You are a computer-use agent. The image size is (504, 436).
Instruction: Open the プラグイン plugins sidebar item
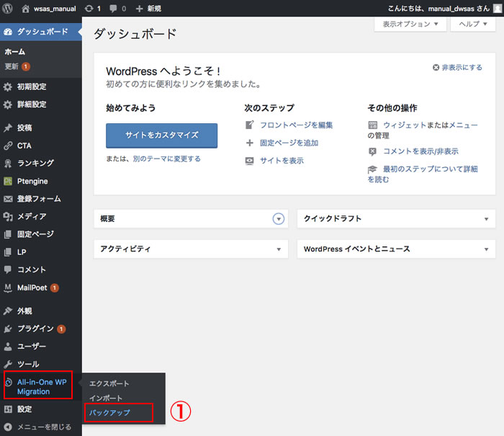coord(35,329)
